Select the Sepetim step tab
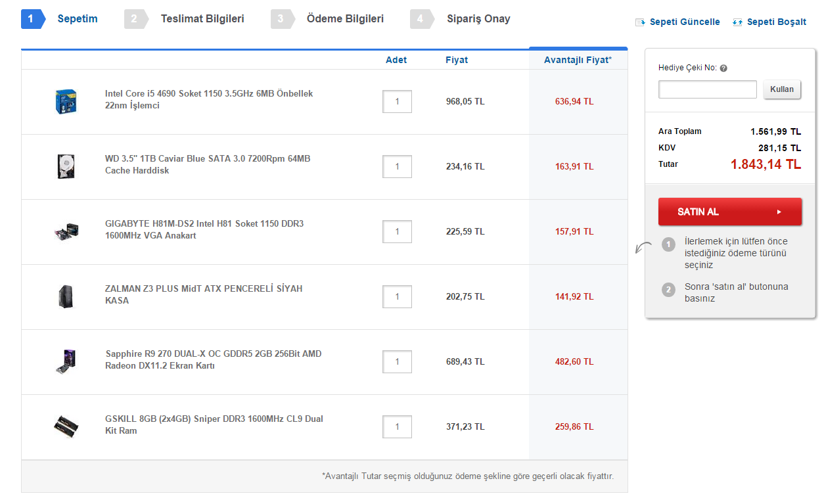This screenshot has width=824, height=504. pyautogui.click(x=77, y=19)
